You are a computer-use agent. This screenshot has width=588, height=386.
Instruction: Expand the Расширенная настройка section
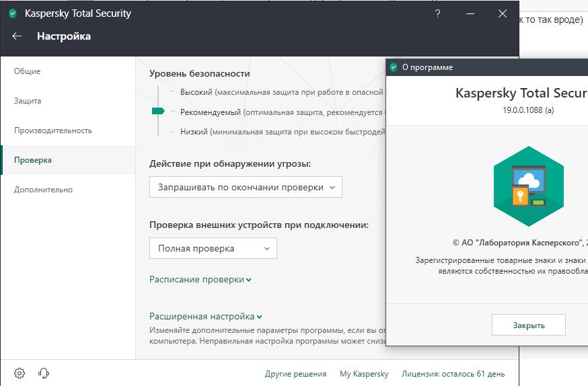(x=205, y=316)
